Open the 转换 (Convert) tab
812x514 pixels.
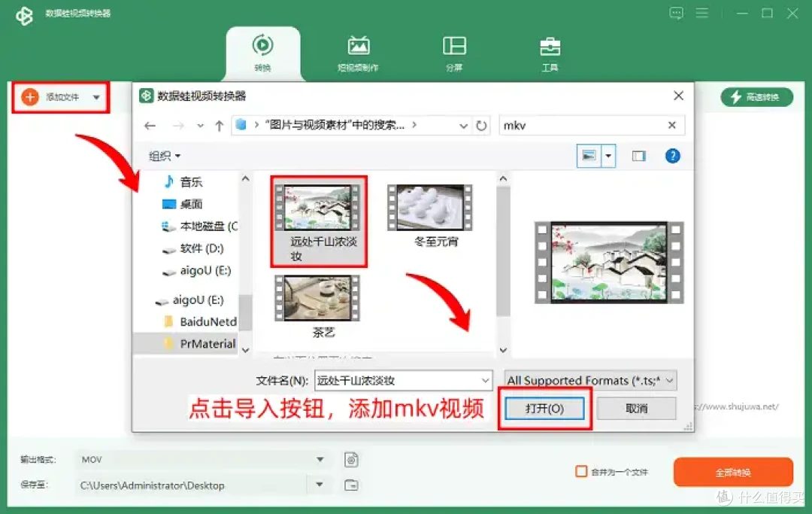[262, 53]
